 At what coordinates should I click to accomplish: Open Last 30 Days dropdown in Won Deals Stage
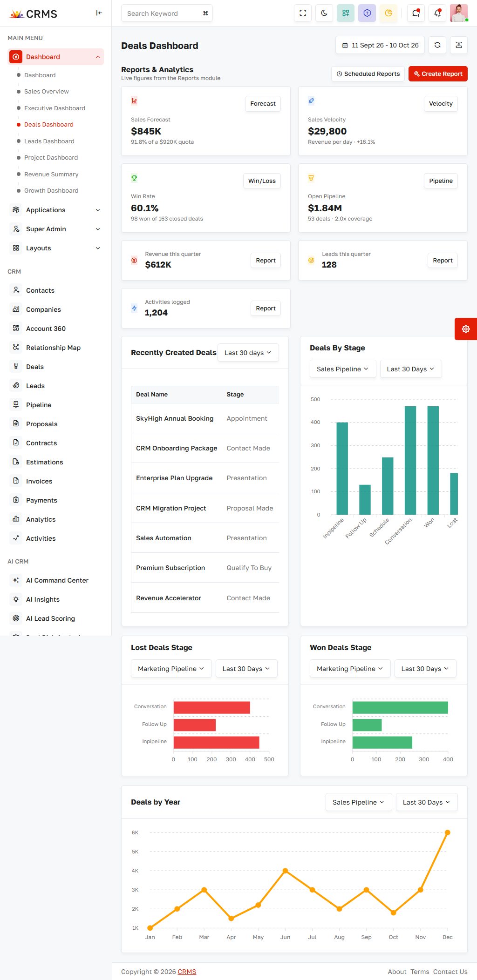click(x=425, y=669)
